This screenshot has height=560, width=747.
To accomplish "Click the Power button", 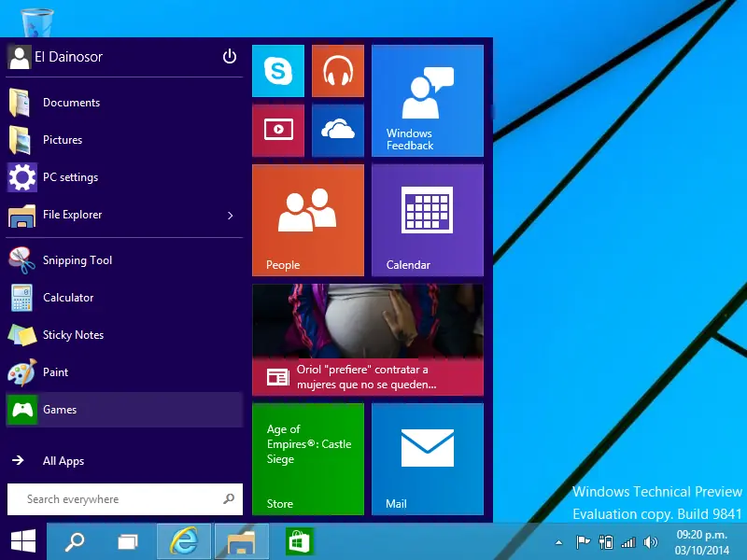I will (x=229, y=56).
